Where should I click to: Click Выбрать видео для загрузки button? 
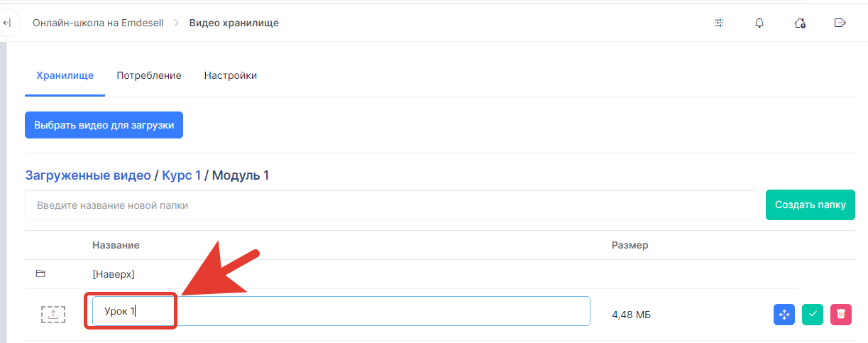(x=104, y=124)
